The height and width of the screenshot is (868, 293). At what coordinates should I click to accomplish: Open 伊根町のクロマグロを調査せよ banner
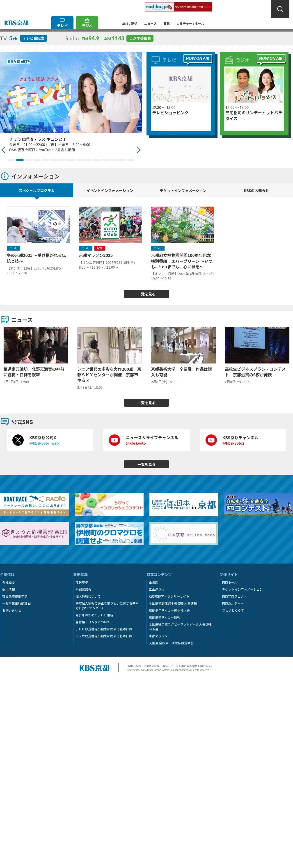pyautogui.click(x=109, y=534)
